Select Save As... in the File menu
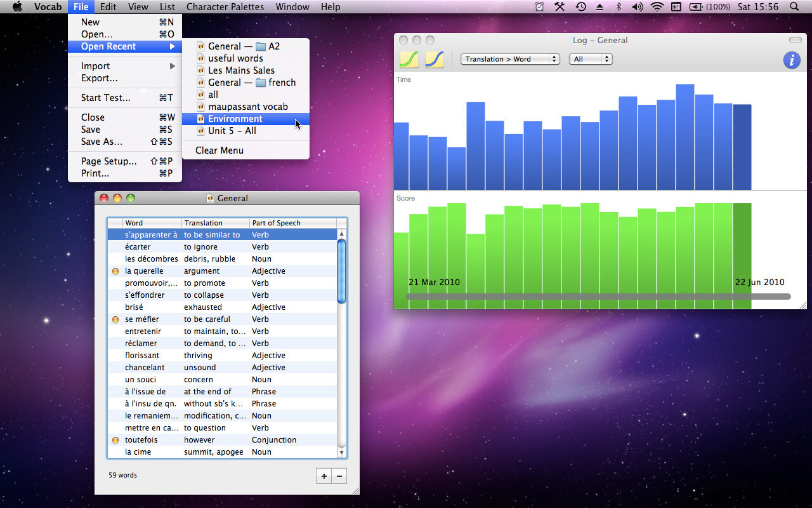 click(x=125, y=142)
